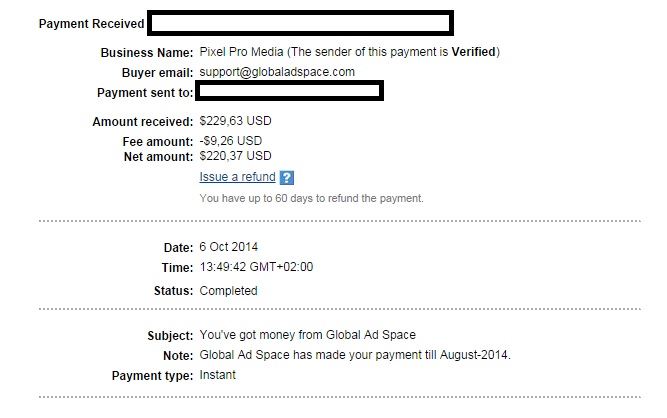Click the fee amount -$9,26 USD
Viewport: 667px width, 418px height.
pyautogui.click(x=231, y=141)
